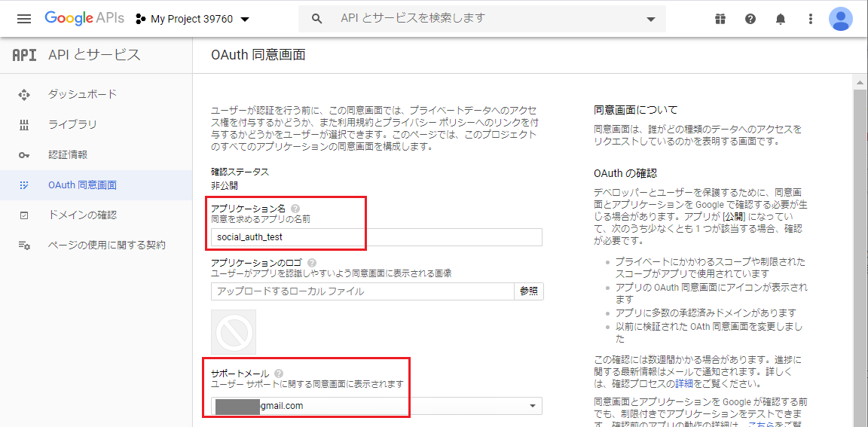Image resolution: width=868 pixels, height=427 pixels.
Task: Open the hamburger navigation menu
Action: pos(24,19)
